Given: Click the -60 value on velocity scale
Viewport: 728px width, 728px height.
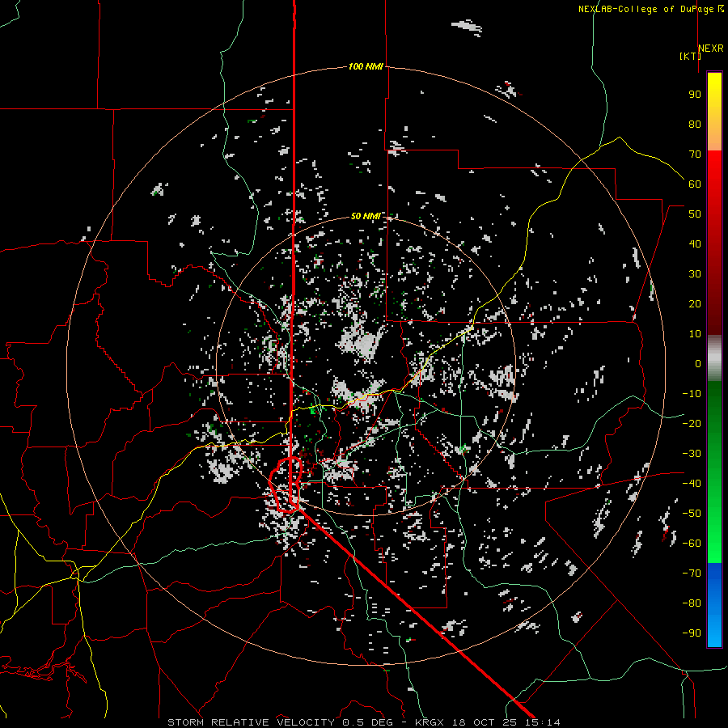Looking at the screenshot, I should point(692,544).
